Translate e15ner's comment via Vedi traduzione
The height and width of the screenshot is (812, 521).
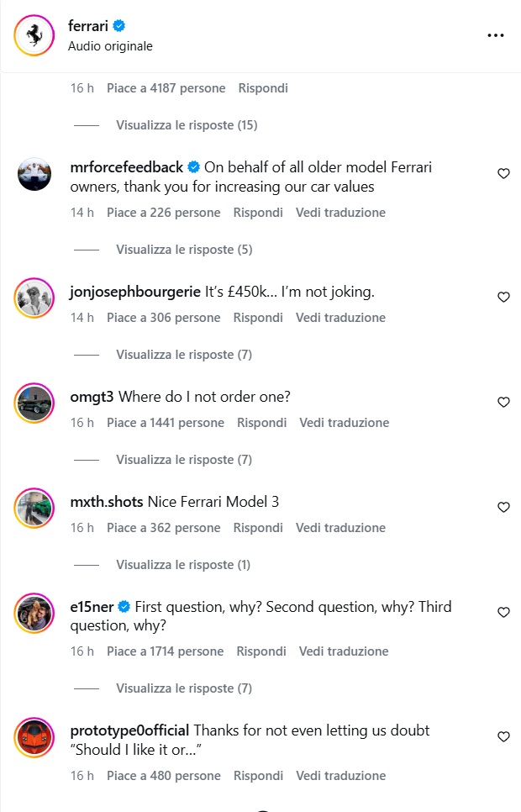[x=344, y=651]
